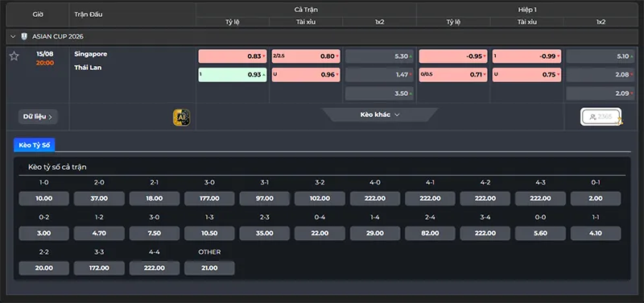Click the ASIAN CUP 2026 shield icon
Screen dimensions: 644x303
(24, 36)
